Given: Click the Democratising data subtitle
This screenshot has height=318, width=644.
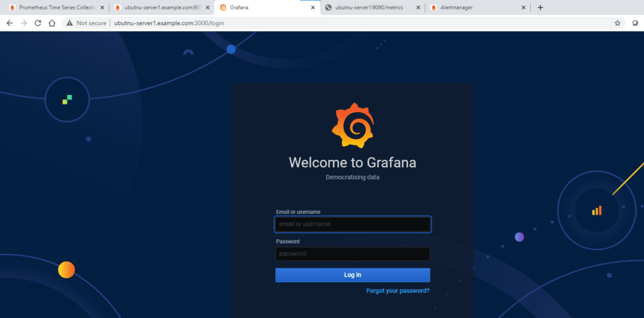Looking at the screenshot, I should click(x=352, y=178).
